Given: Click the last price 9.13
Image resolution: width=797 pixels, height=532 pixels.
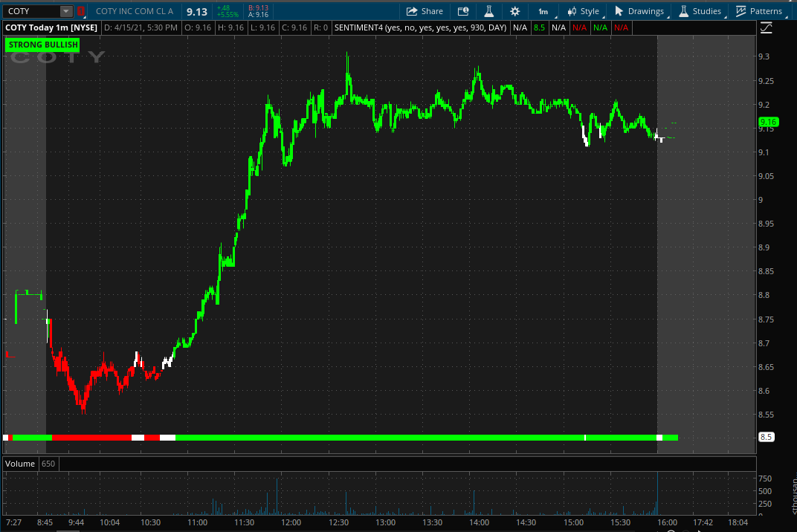Looking at the screenshot, I should click(197, 12).
